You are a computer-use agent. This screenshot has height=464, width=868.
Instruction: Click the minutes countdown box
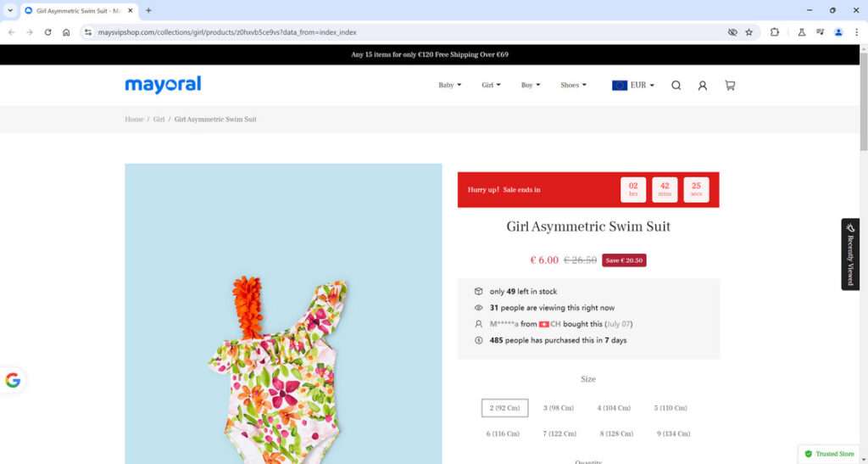pyautogui.click(x=665, y=189)
